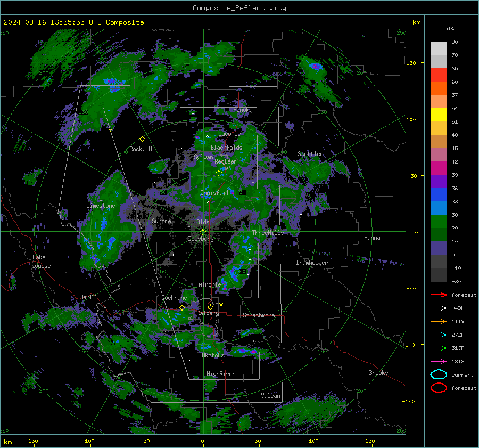Click the 31JP legend text
479x448 pixels.
click(x=458, y=348)
